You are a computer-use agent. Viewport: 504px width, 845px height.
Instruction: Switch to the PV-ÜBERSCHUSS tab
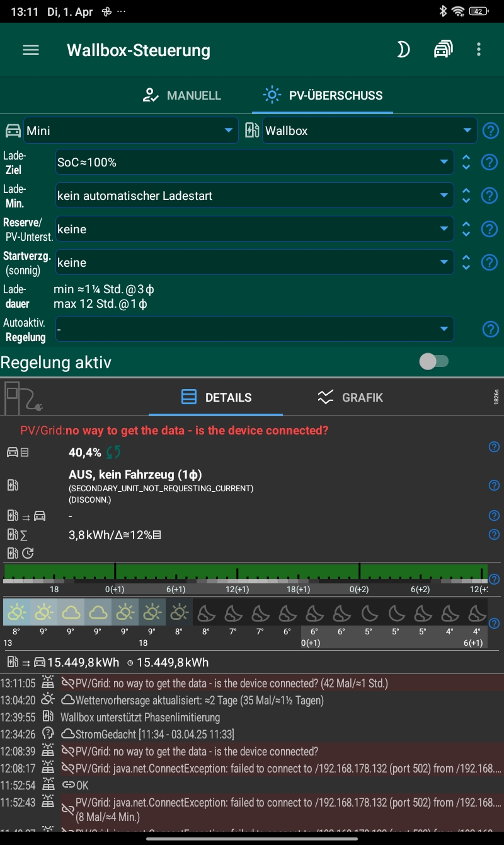click(323, 95)
